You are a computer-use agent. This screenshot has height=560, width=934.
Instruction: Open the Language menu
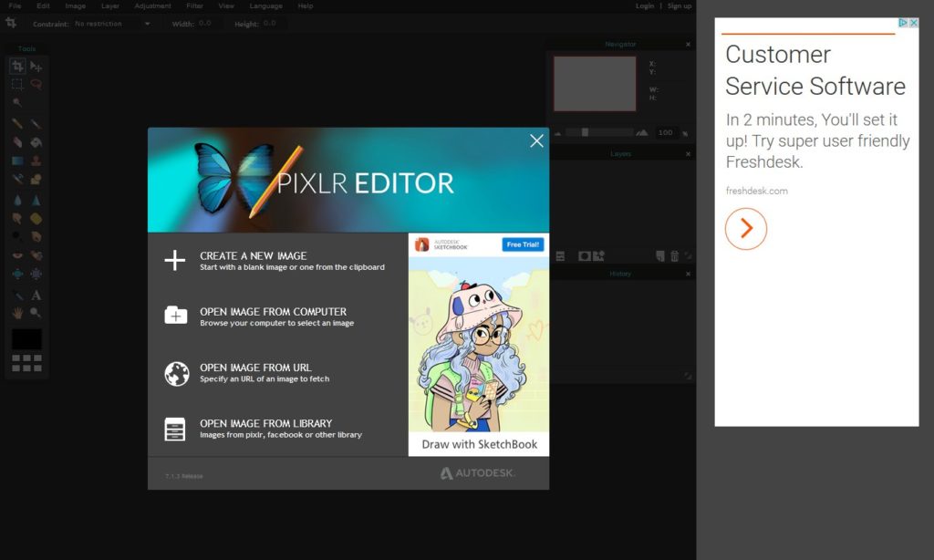tap(265, 6)
